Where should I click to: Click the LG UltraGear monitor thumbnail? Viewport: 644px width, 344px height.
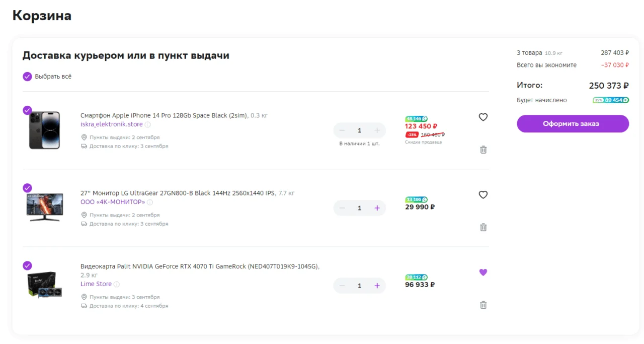[x=45, y=207]
